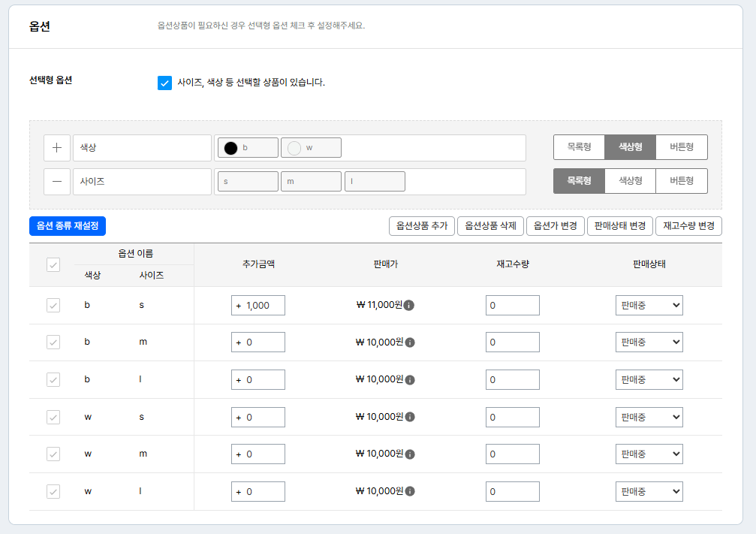This screenshot has height=534, width=756.
Task: Toggle the select-all checkbox in table header
Action: coord(53,264)
